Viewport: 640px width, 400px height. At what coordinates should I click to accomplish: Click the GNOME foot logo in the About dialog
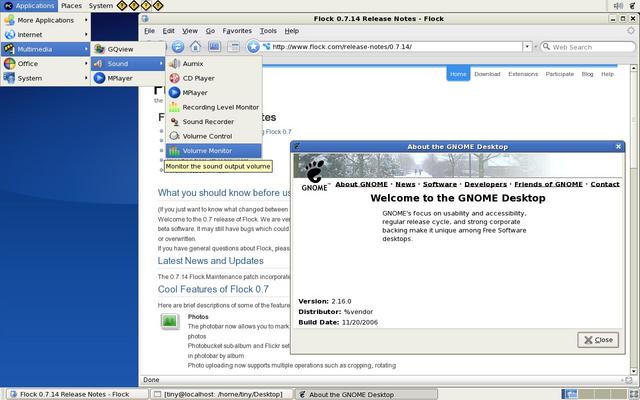315,176
